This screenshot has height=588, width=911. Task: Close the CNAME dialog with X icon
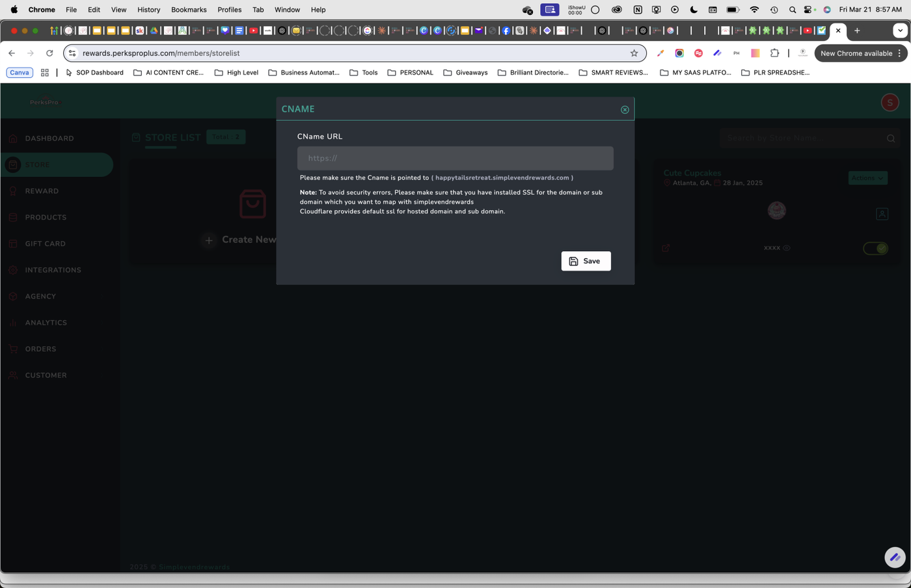tap(625, 110)
